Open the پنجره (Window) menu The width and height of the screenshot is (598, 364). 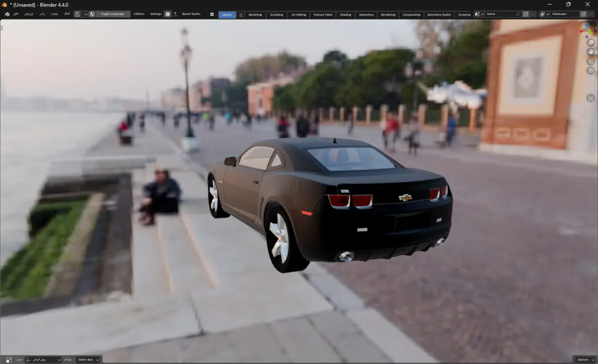pyautogui.click(x=54, y=14)
